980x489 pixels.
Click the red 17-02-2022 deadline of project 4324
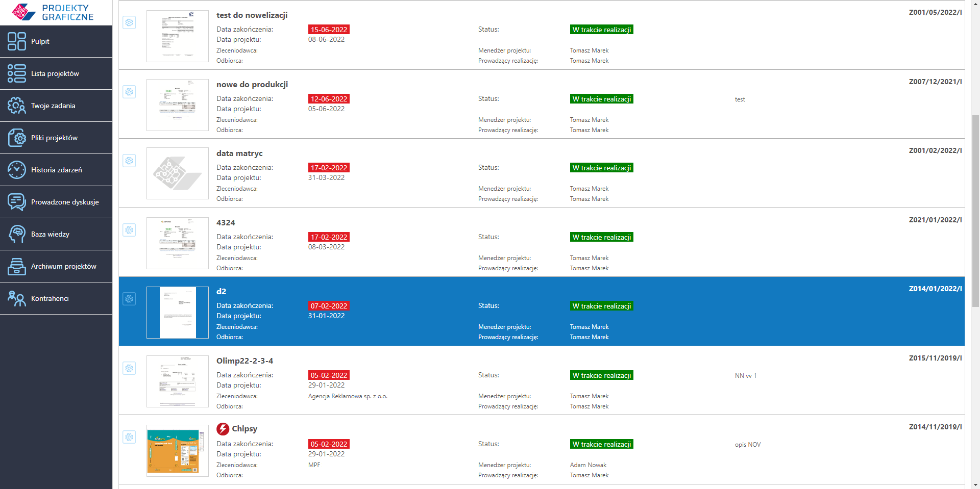point(329,237)
